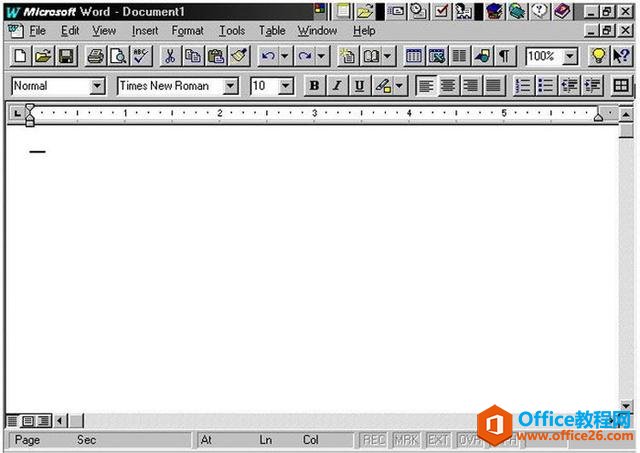640x453 pixels.
Task: Click the vertical scrollbar up arrow
Action: point(626,114)
